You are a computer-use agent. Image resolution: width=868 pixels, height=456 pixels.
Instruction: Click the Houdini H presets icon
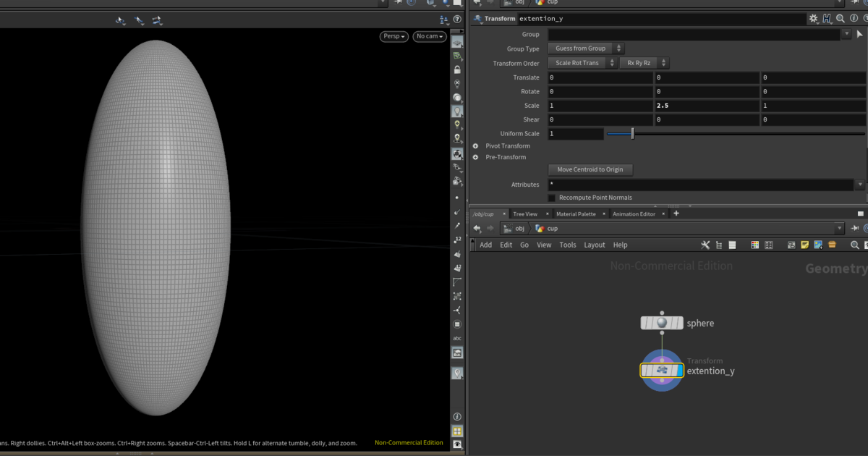coord(827,19)
